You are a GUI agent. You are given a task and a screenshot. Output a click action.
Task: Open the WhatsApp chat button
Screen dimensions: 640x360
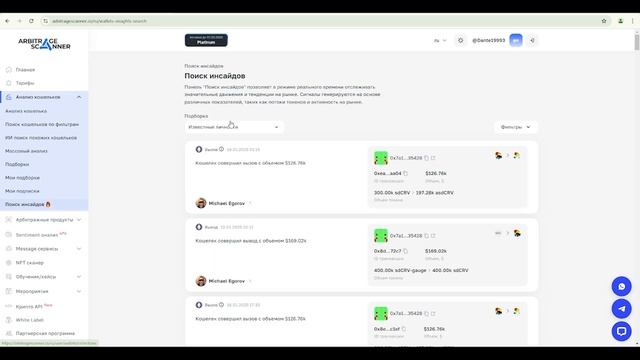[621, 287]
